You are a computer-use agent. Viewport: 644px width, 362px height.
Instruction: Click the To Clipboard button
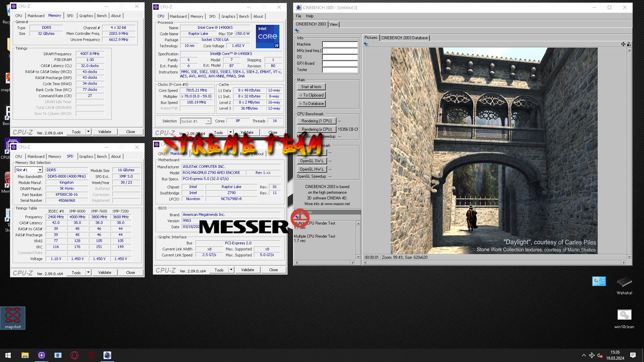311,95
